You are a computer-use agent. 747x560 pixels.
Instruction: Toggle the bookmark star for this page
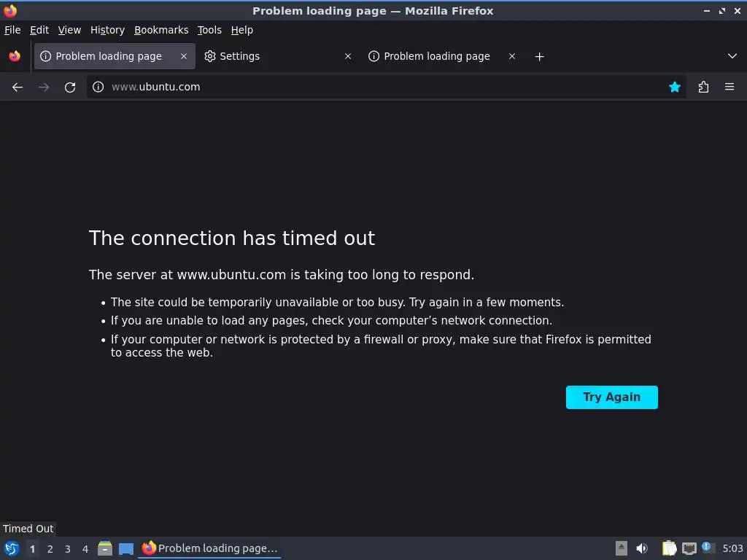674,87
